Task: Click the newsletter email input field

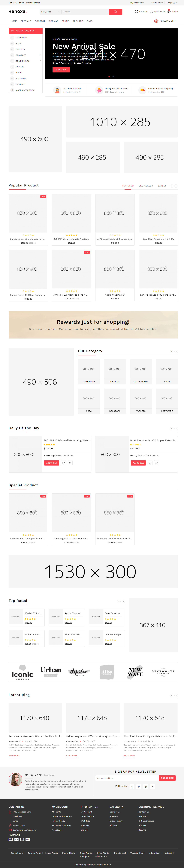Action: 127,778
